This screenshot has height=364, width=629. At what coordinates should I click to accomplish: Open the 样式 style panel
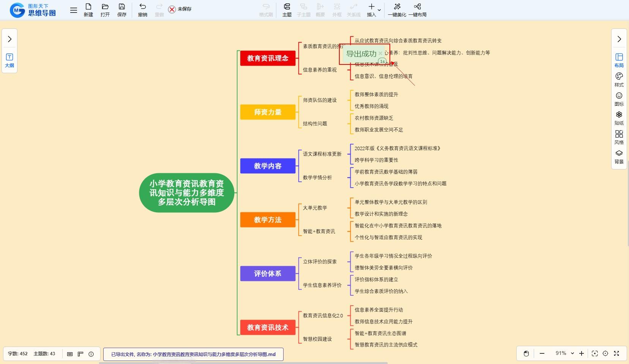(619, 80)
